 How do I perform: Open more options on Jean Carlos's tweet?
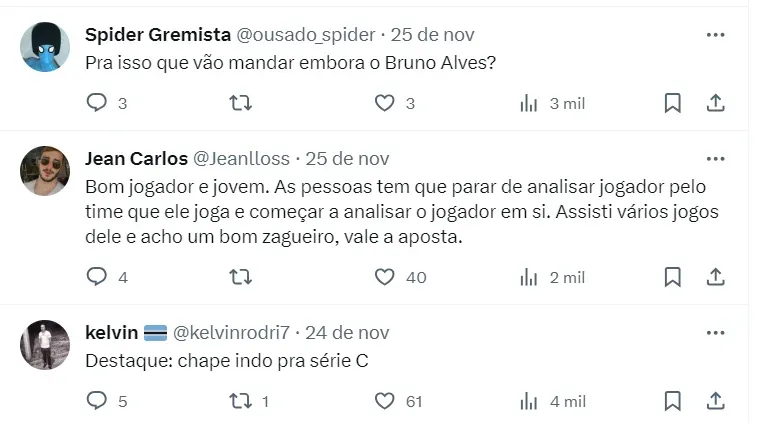715,158
